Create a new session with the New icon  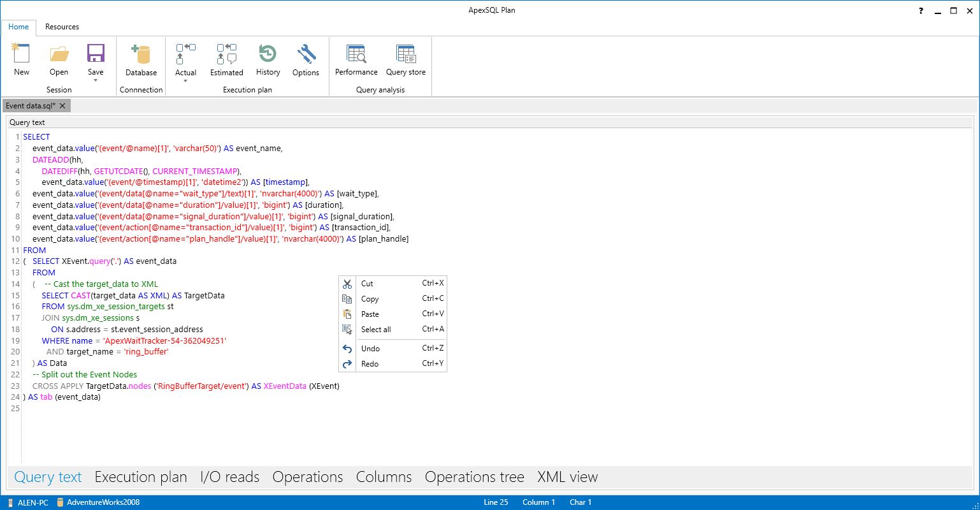coord(21,57)
